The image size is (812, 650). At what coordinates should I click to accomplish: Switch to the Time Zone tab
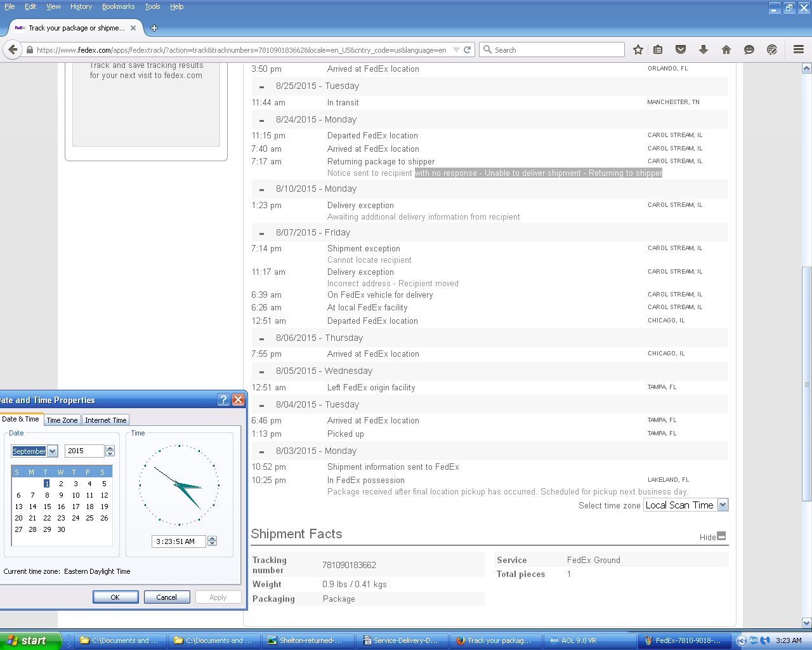point(62,420)
